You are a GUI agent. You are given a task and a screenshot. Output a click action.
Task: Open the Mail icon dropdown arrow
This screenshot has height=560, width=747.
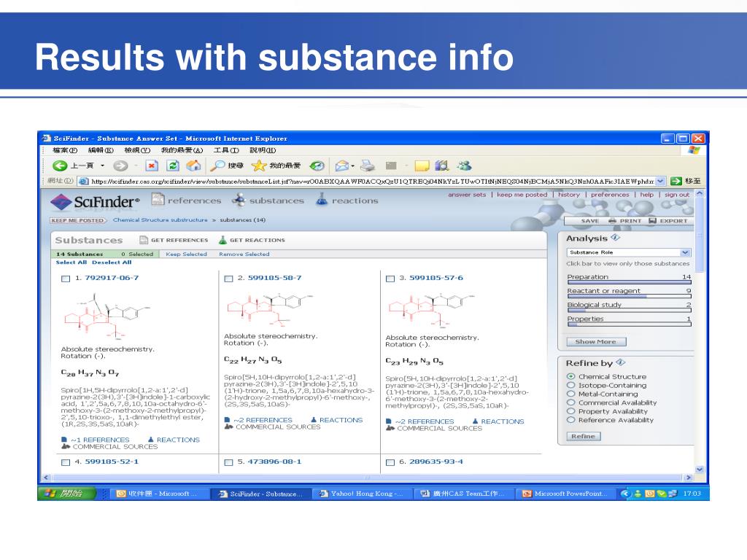point(352,166)
